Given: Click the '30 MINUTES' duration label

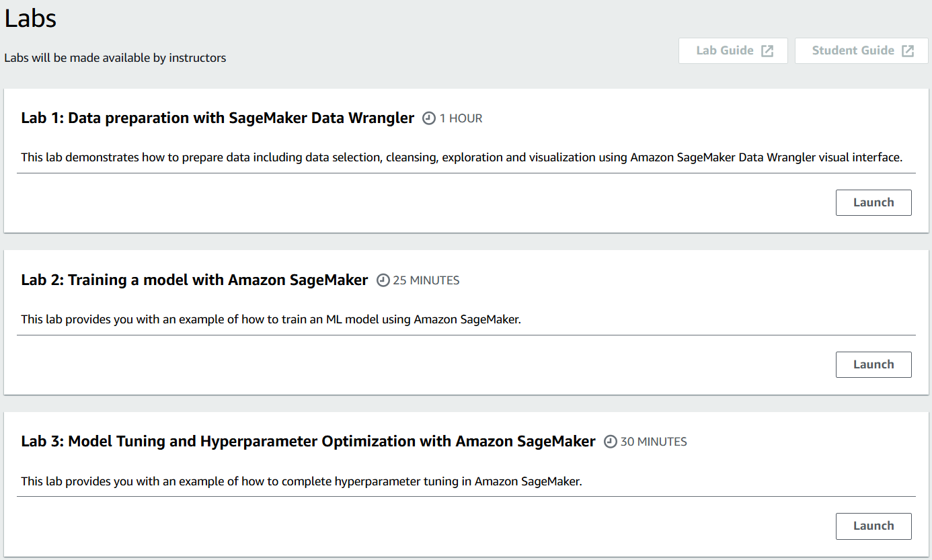Looking at the screenshot, I should (654, 442).
